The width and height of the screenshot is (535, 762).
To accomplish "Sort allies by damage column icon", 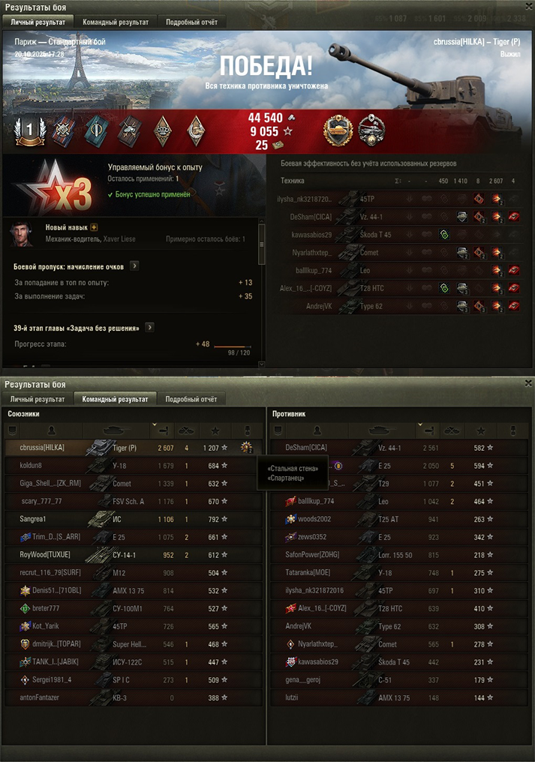I will (x=164, y=431).
